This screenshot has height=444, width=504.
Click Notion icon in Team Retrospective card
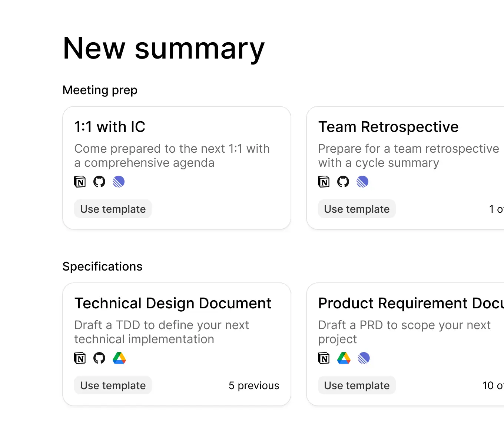[x=324, y=182]
